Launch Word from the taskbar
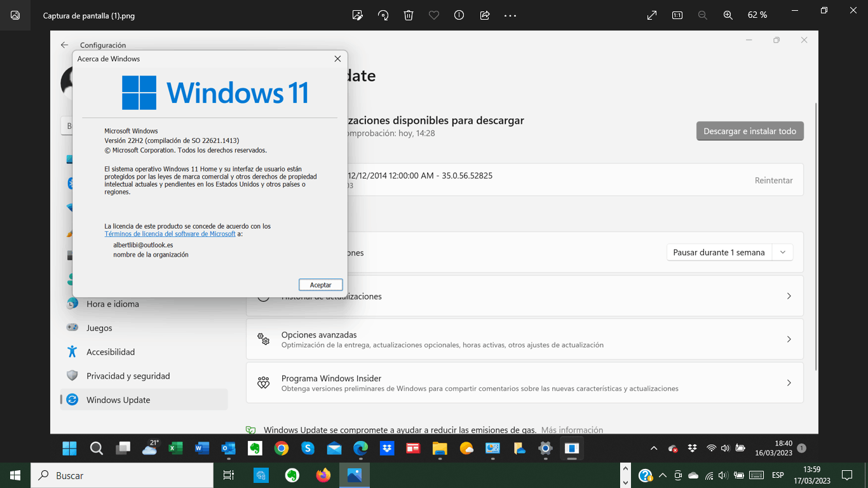Image resolution: width=868 pixels, height=488 pixels. [202, 448]
